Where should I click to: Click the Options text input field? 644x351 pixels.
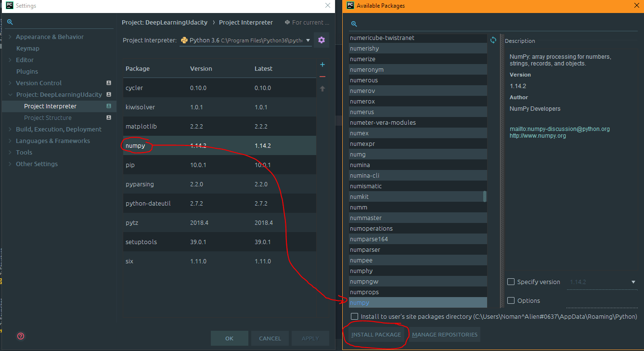pyautogui.click(x=602, y=301)
